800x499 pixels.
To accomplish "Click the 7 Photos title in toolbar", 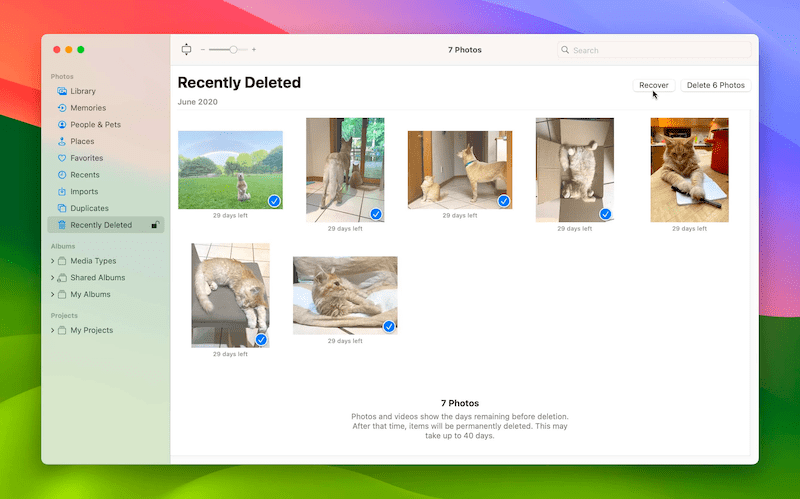I will [465, 50].
